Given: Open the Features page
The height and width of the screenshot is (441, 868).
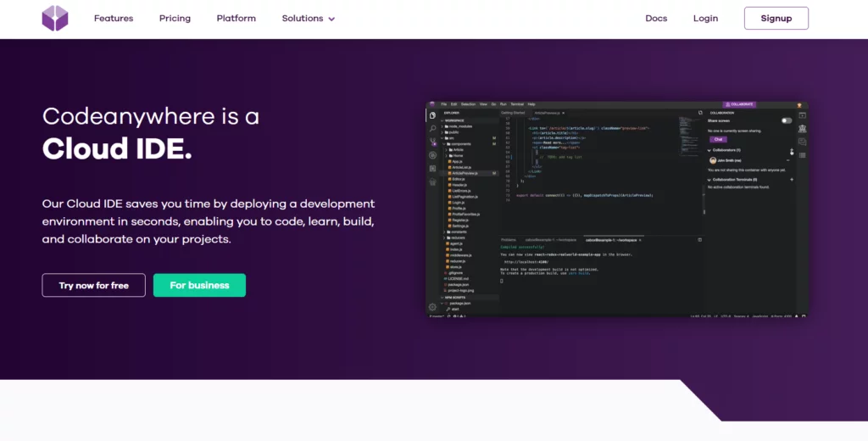Looking at the screenshot, I should (x=114, y=19).
